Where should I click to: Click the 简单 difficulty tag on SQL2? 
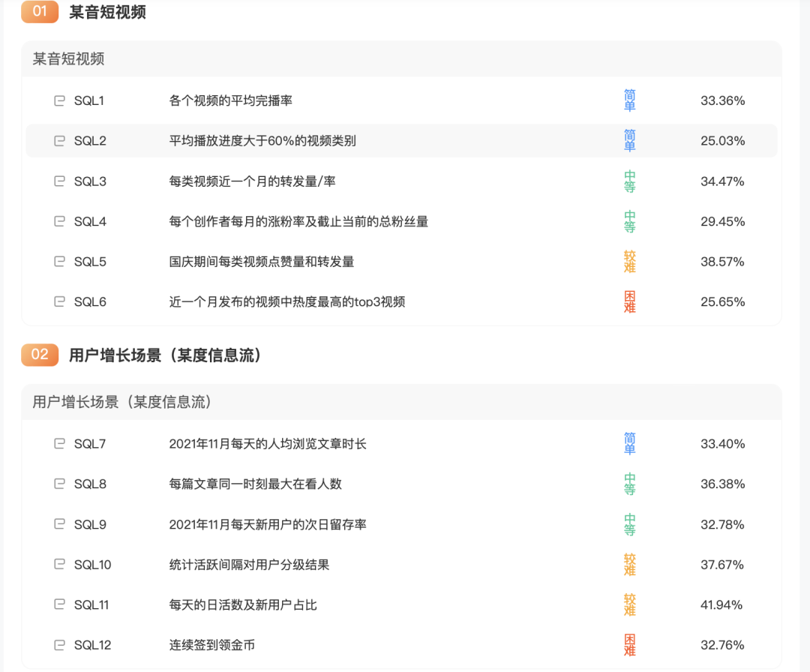[x=630, y=140]
